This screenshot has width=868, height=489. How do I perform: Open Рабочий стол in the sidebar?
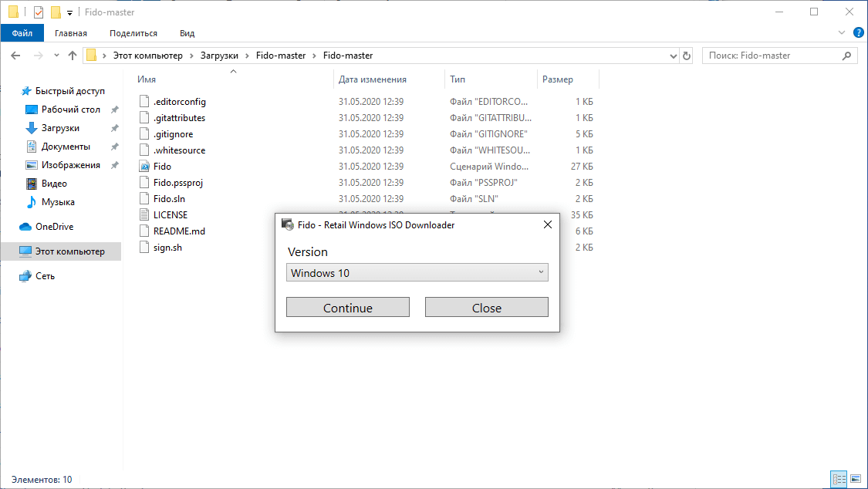pos(71,110)
